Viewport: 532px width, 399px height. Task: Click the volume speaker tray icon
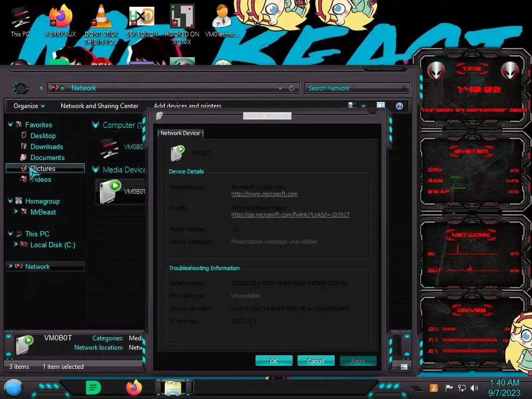(474, 388)
